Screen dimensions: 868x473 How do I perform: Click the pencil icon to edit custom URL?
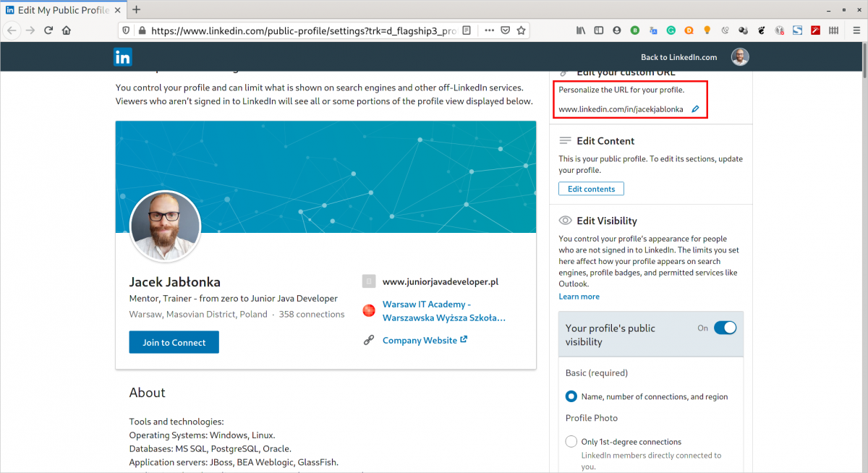point(694,108)
